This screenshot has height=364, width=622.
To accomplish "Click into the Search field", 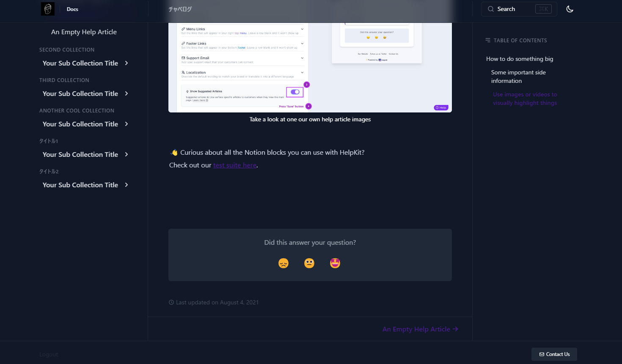I will coord(519,9).
